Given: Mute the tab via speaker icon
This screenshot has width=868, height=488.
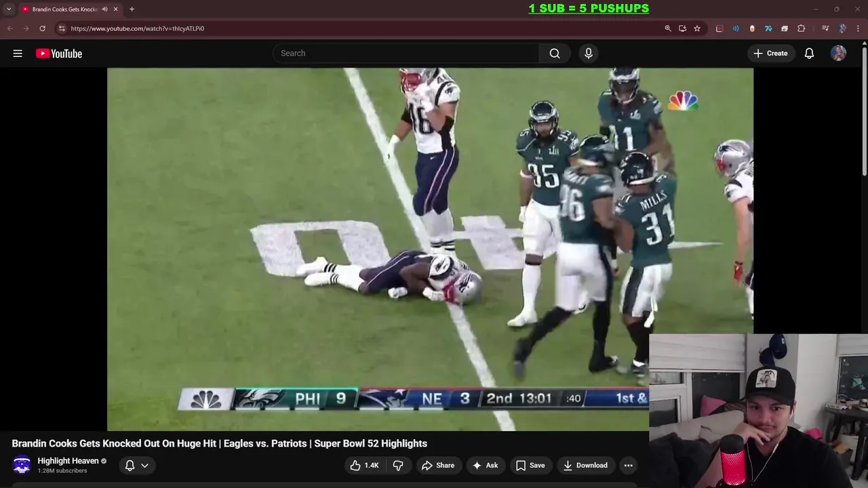Looking at the screenshot, I should 104,9.
